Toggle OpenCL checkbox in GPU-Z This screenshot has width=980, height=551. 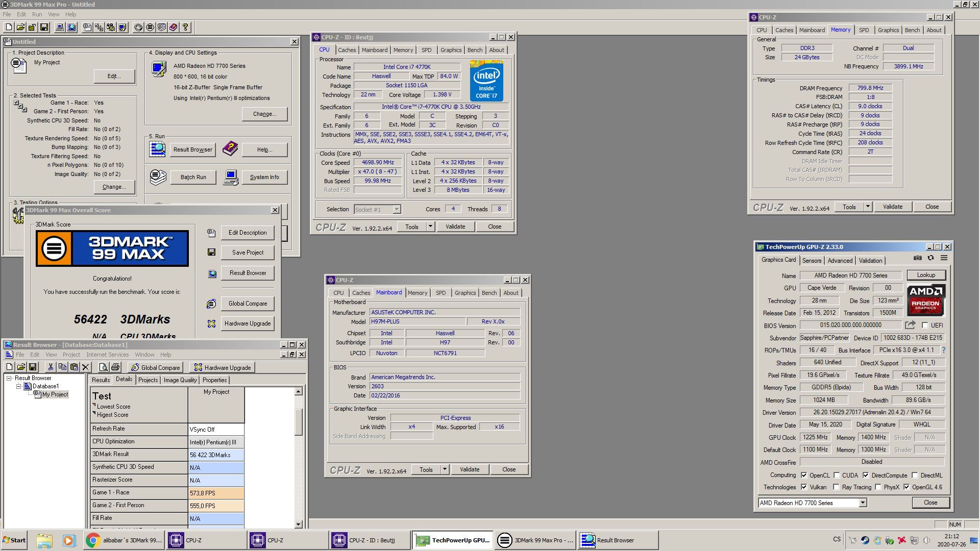(x=804, y=475)
